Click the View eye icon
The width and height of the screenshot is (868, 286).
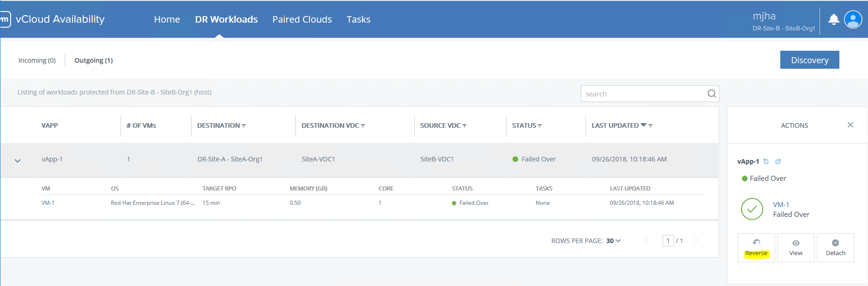click(x=796, y=243)
